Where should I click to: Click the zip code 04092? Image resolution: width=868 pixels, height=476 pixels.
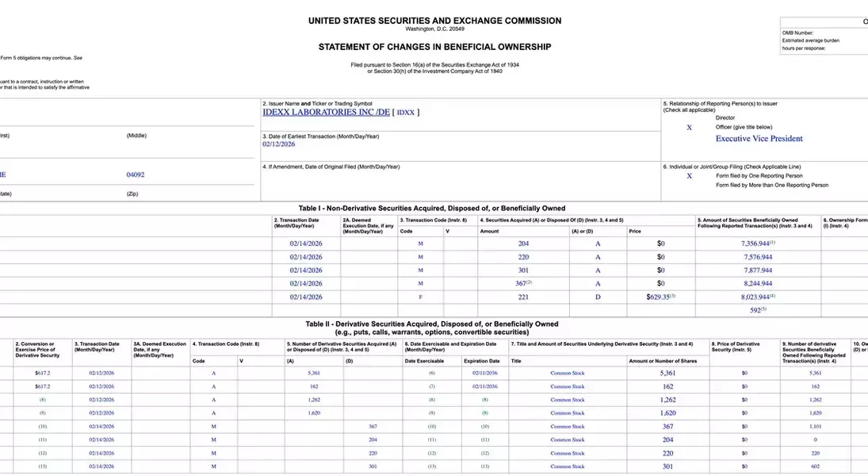pos(135,175)
